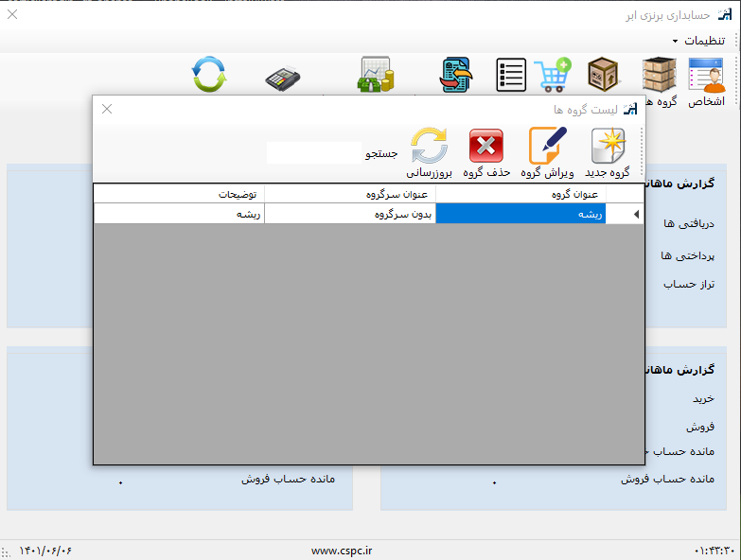
Task: Click the row selector arrow beside ریشه
Action: pos(635,215)
